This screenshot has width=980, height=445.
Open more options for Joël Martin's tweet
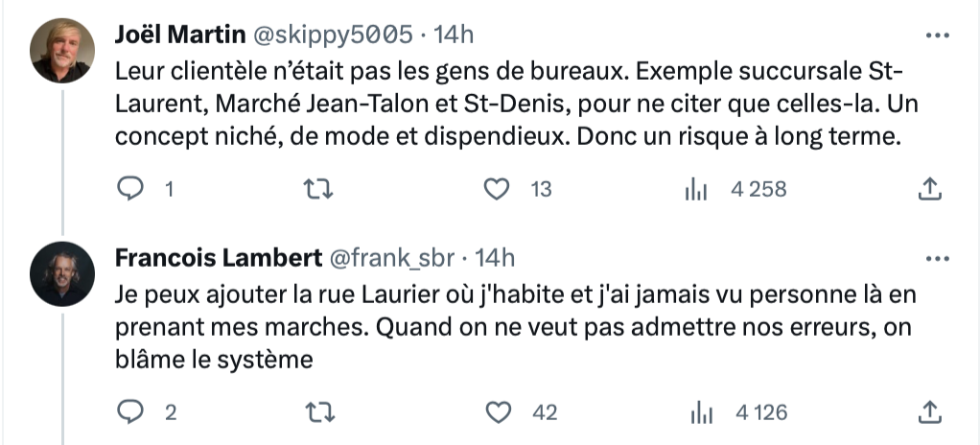(x=937, y=35)
